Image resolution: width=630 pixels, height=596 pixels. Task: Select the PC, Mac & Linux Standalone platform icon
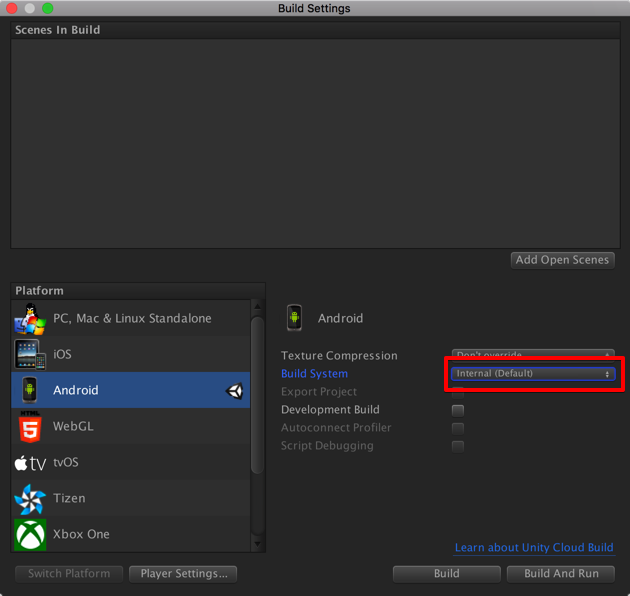[30, 319]
